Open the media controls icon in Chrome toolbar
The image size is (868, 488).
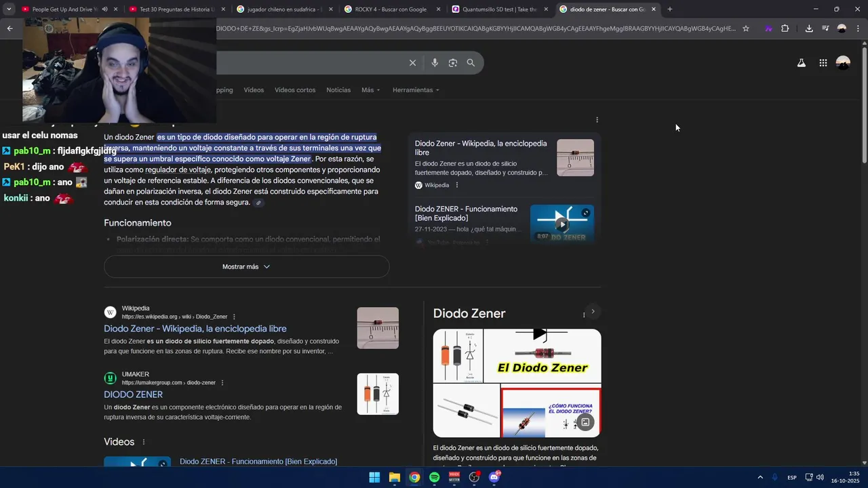coord(825,28)
